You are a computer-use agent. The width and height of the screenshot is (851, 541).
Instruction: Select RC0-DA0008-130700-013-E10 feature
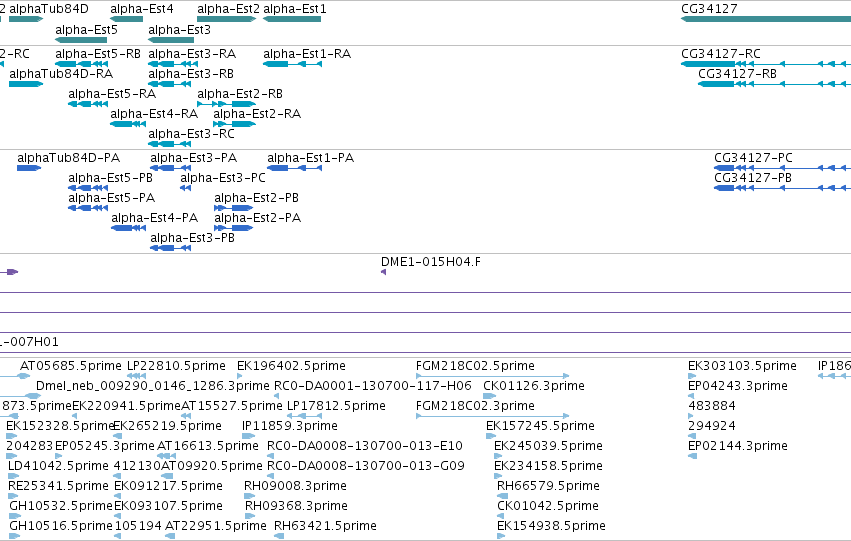[x=270, y=456]
